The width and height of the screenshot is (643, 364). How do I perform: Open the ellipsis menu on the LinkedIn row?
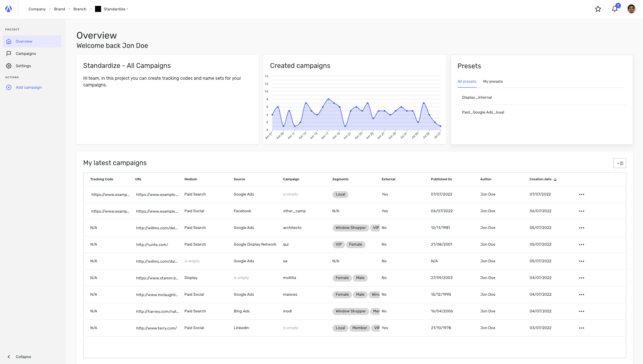click(582, 328)
